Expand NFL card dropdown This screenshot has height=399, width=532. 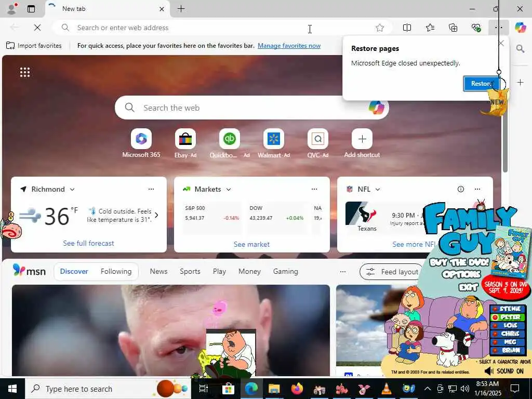[x=378, y=189]
